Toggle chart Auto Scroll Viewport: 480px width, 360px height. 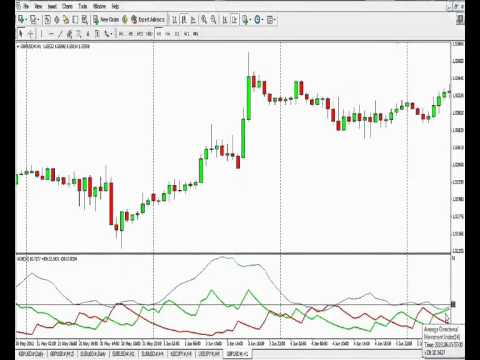pyautogui.click(x=225, y=20)
